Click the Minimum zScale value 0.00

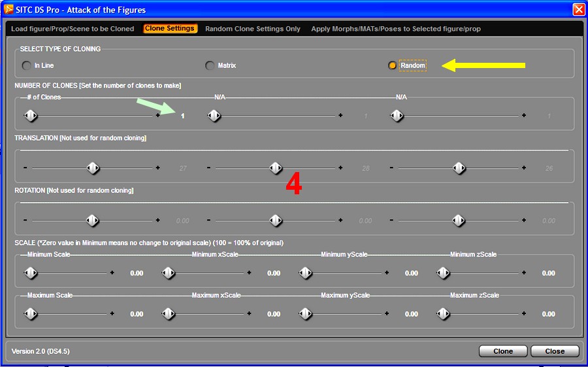[548, 273]
